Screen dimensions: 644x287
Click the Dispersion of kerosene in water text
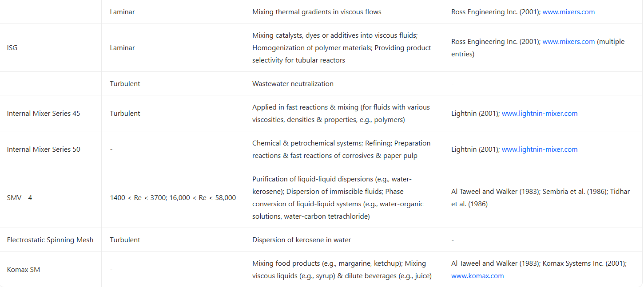(302, 240)
